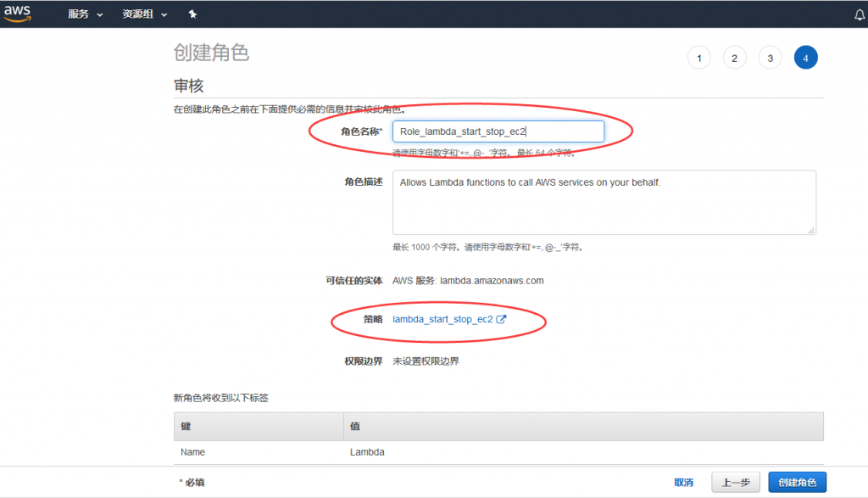Click the highlighted step 4 indicator
The width and height of the screenshot is (868, 498).
[805, 59]
